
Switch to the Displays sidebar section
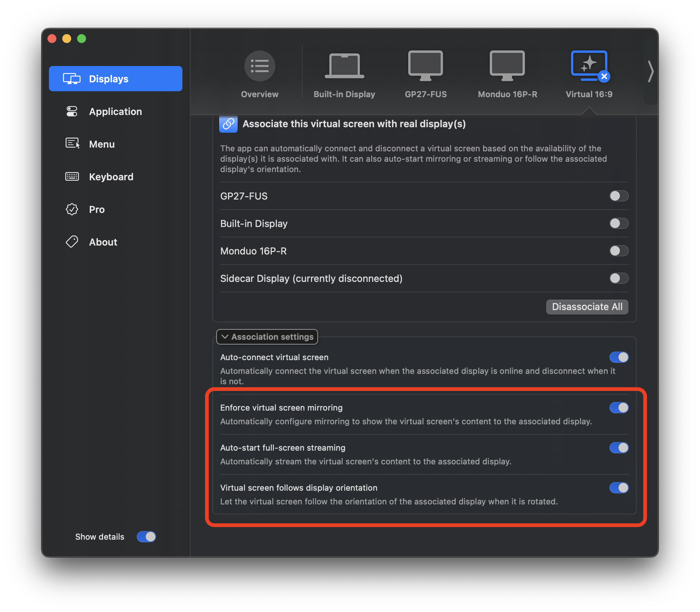point(108,78)
